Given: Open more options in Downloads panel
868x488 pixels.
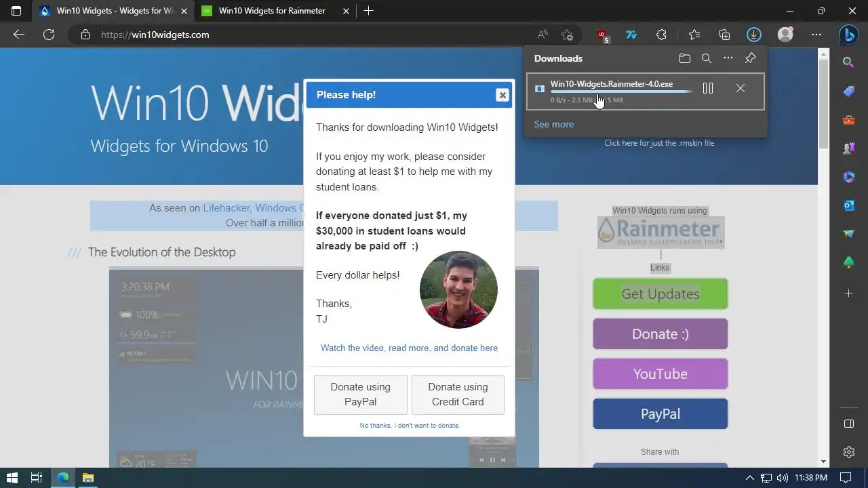Looking at the screenshot, I should (728, 58).
